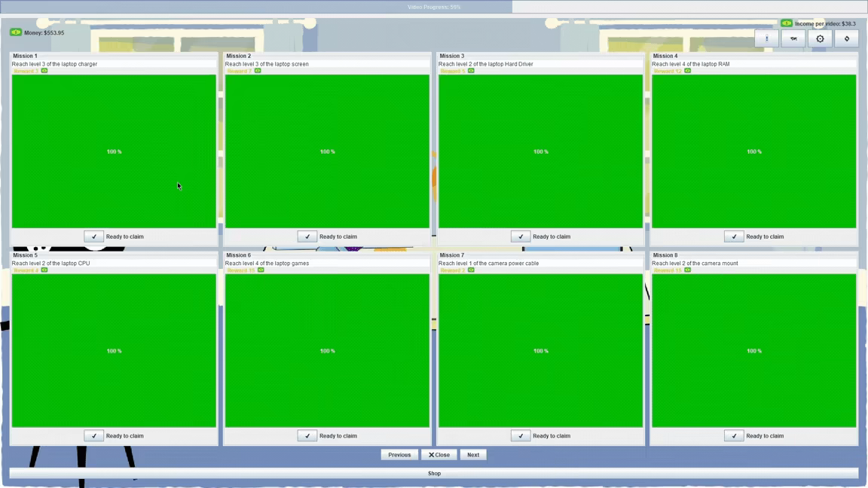The width and height of the screenshot is (868, 488).
Task: Click the Mission 6 laptop games progress panel
Action: pyautogui.click(x=327, y=351)
